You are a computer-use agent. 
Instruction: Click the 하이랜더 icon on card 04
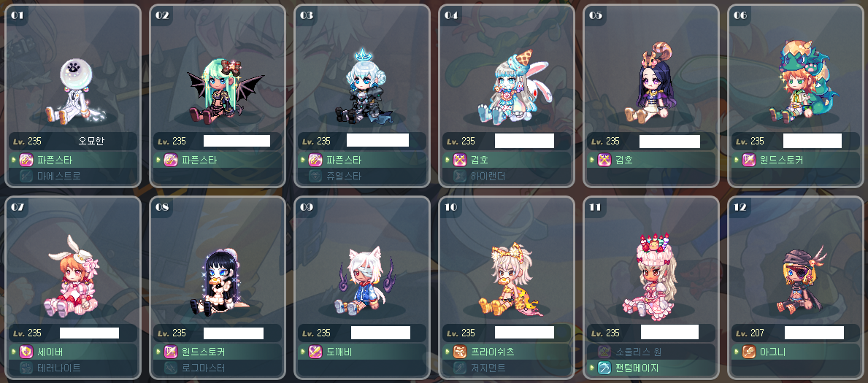[461, 176]
